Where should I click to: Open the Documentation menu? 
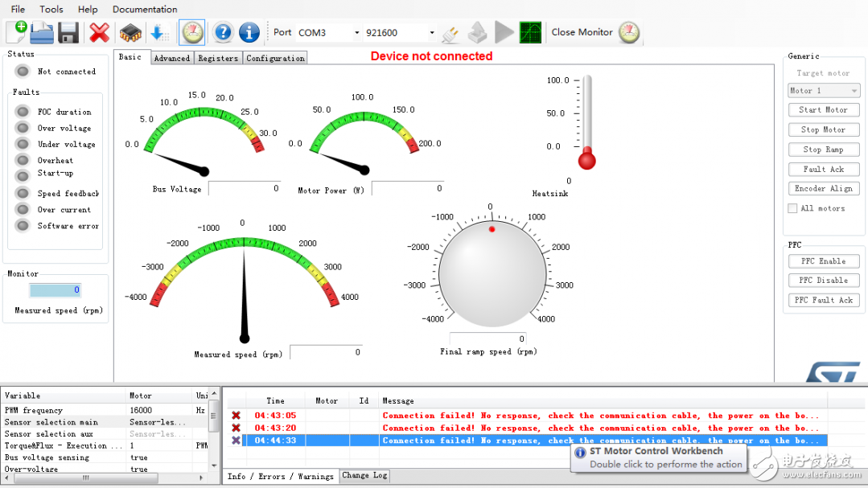tap(145, 10)
